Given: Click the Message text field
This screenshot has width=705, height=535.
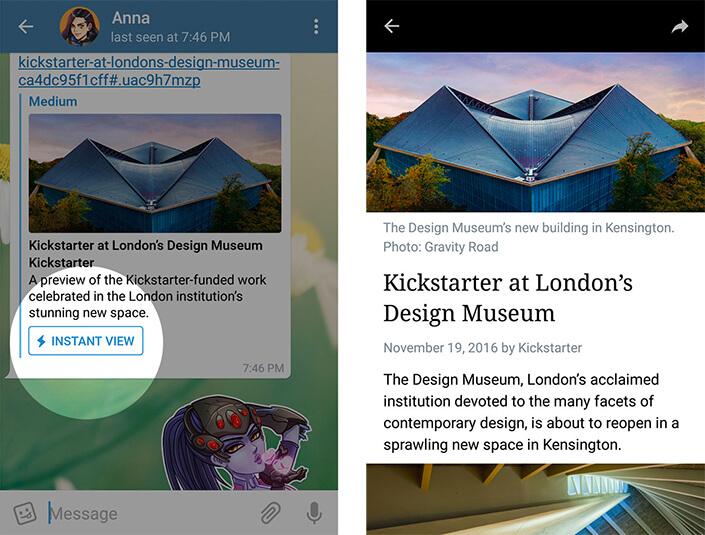Looking at the screenshot, I should (153, 513).
